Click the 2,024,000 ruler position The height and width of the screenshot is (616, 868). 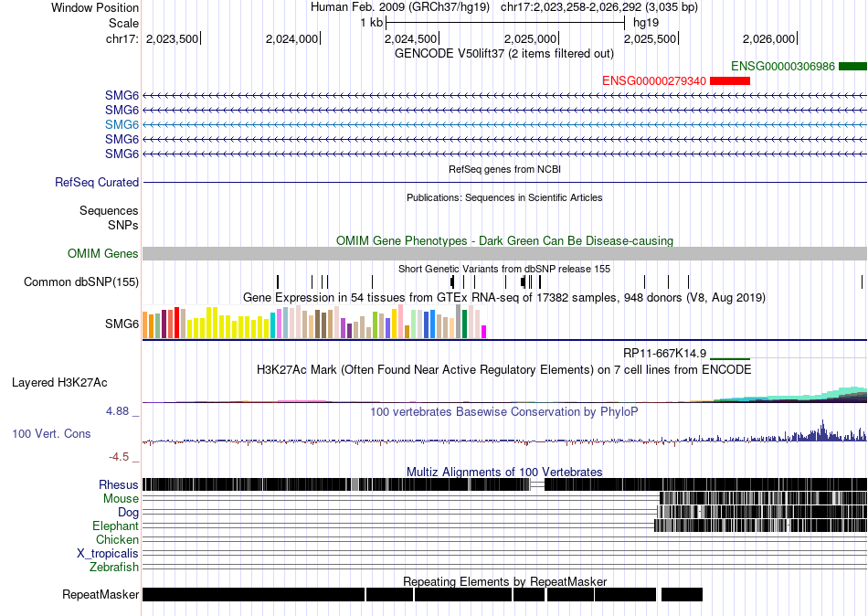tap(291, 38)
